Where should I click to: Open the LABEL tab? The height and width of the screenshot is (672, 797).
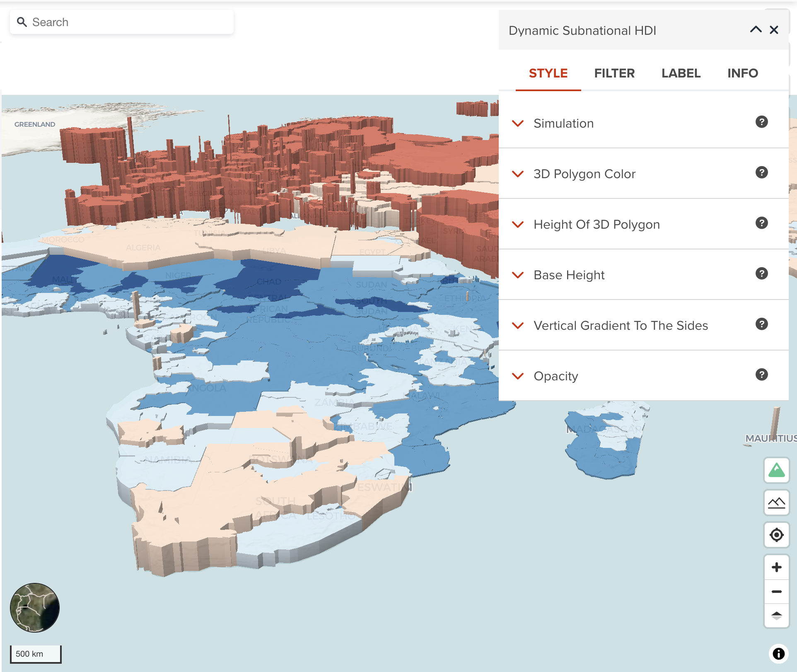pos(681,73)
